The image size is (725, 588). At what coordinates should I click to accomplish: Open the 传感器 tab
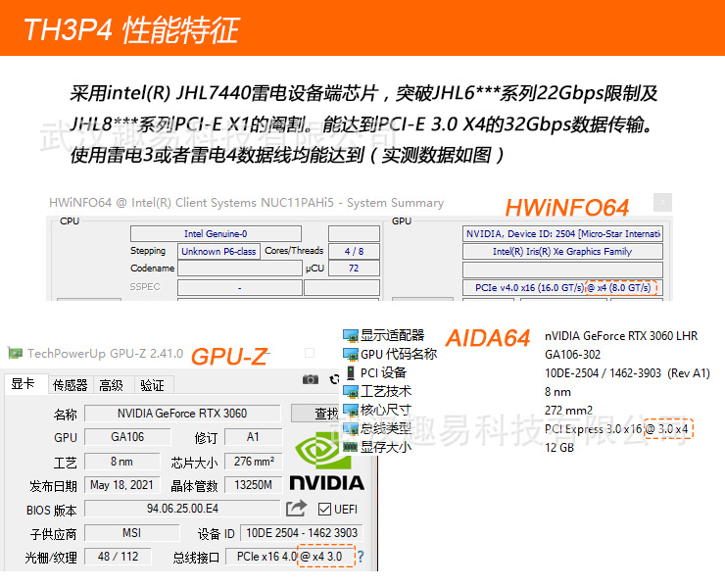coord(71,385)
